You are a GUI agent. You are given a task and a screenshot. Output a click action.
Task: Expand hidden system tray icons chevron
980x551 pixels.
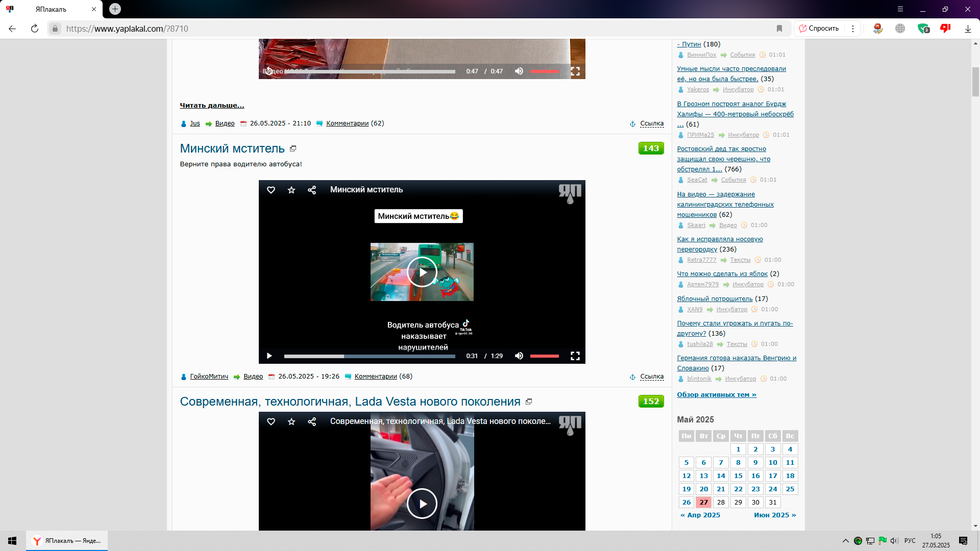coord(846,541)
